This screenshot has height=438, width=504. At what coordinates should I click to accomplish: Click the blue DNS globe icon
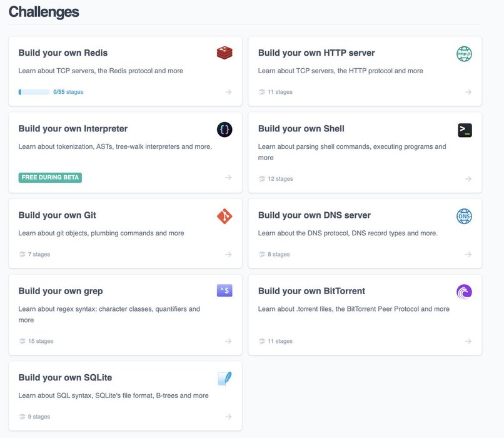464,216
